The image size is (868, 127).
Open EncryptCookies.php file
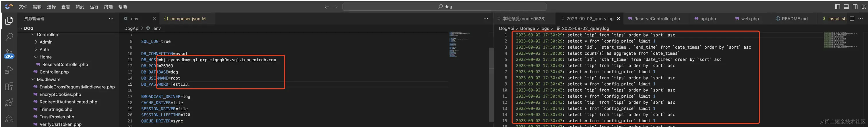point(60,94)
